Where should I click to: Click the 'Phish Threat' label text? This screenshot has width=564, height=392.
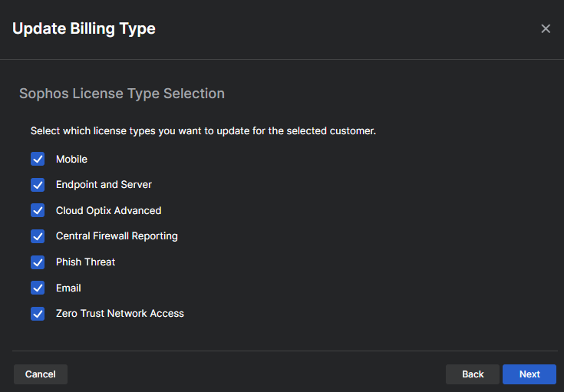[x=85, y=262]
